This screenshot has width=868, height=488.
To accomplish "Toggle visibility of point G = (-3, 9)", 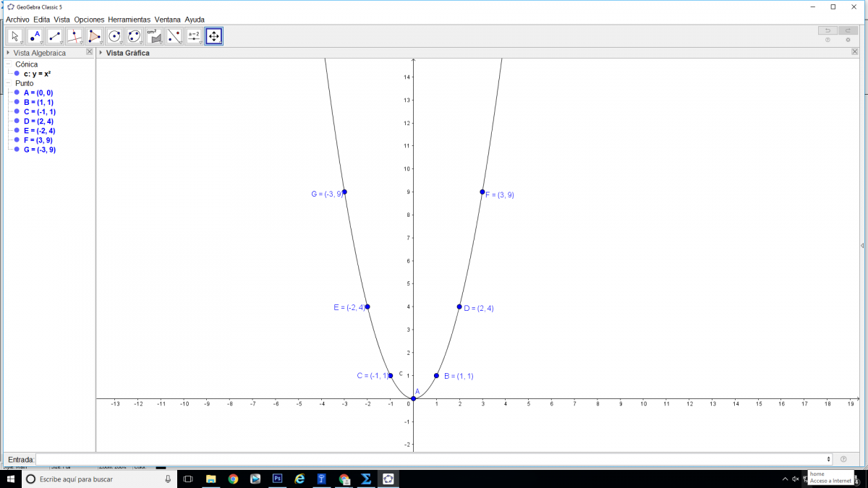I will 17,150.
